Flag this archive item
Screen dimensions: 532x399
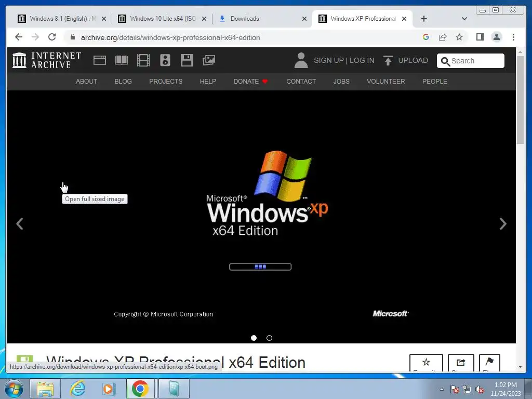[489, 363]
